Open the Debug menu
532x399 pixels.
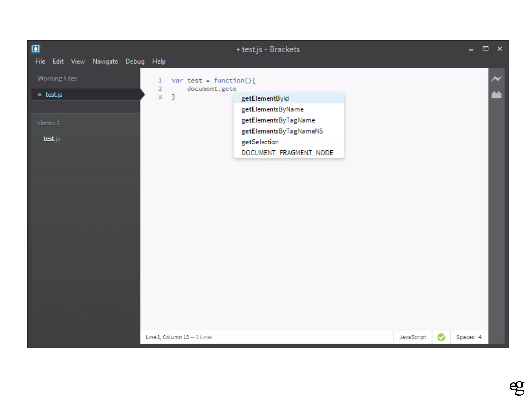[x=135, y=61]
